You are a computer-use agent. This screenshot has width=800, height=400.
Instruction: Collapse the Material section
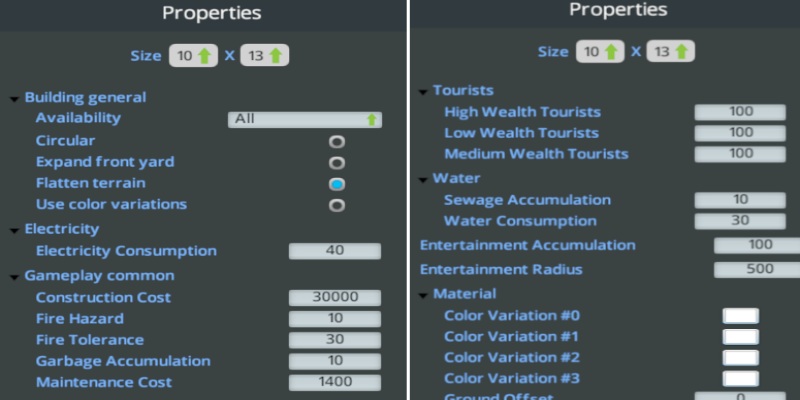point(423,295)
